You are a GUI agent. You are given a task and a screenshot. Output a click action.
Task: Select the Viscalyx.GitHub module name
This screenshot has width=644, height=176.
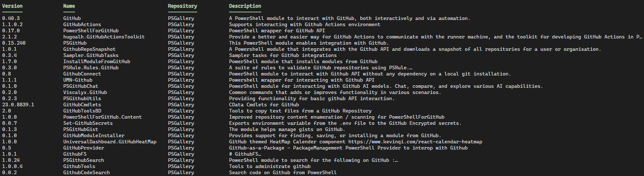85,93
